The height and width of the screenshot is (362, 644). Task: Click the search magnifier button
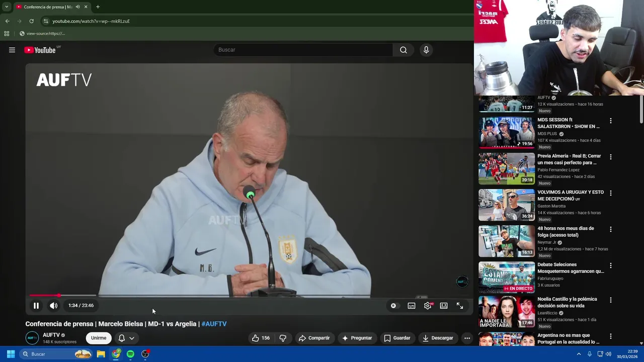pos(404,50)
